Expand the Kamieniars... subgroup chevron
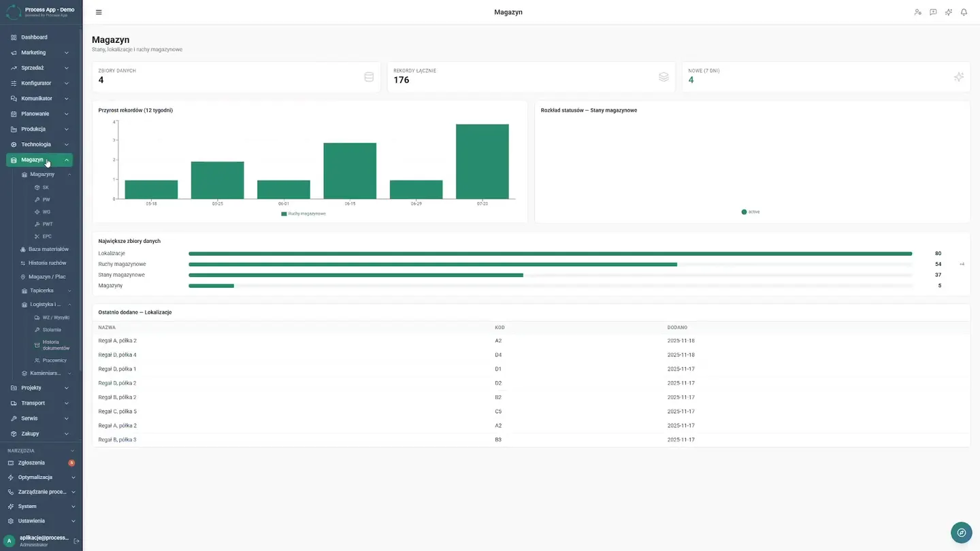980x551 pixels. click(x=69, y=373)
